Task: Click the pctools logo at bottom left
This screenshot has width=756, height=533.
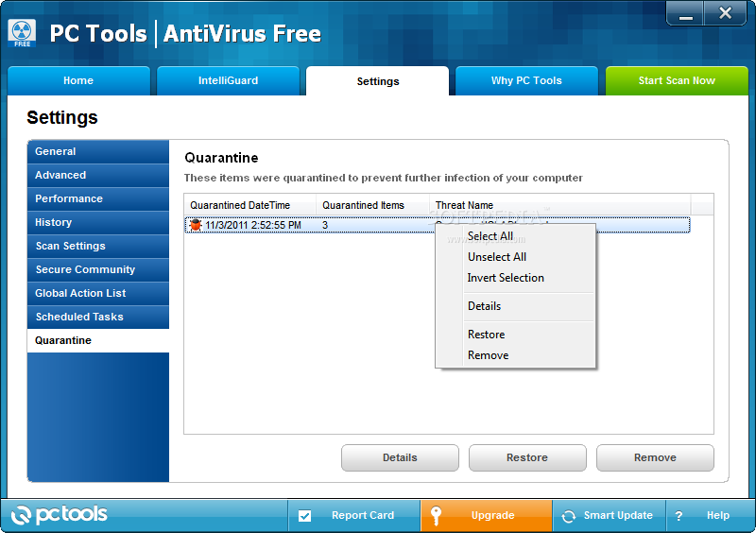Action: click(x=60, y=515)
